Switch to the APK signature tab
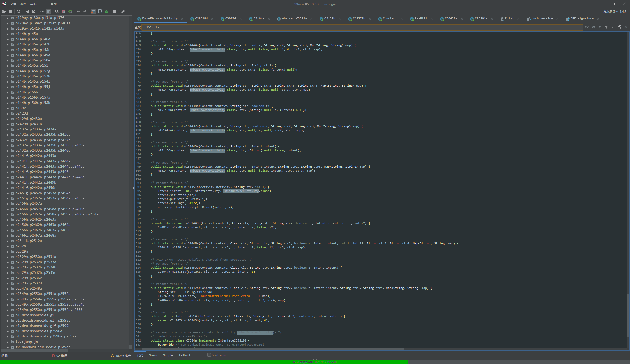Screen dimensions: 630x364 582,18
